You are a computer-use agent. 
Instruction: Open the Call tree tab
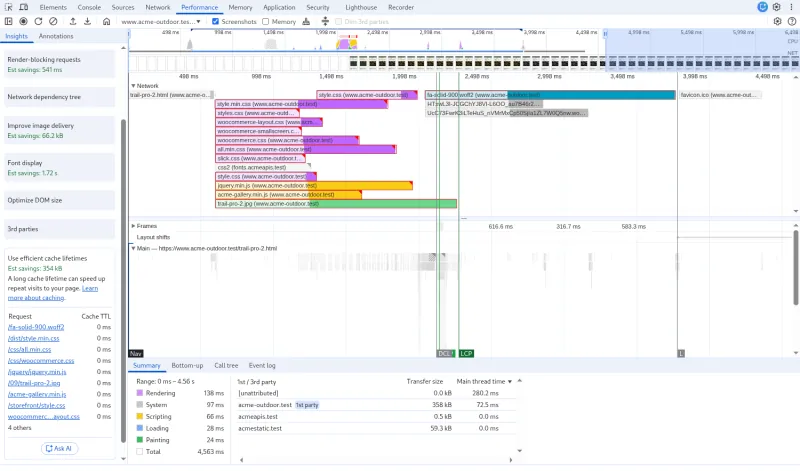226,365
